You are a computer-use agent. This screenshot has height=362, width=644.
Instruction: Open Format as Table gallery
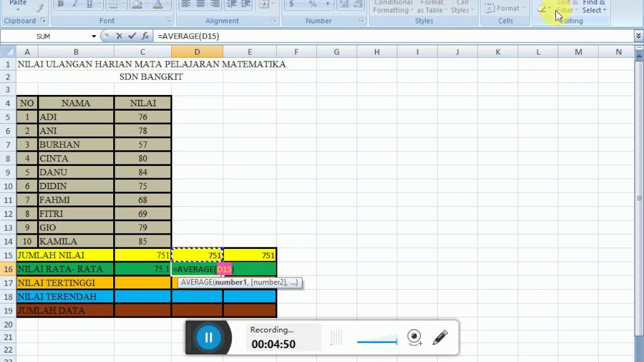tap(432, 7)
